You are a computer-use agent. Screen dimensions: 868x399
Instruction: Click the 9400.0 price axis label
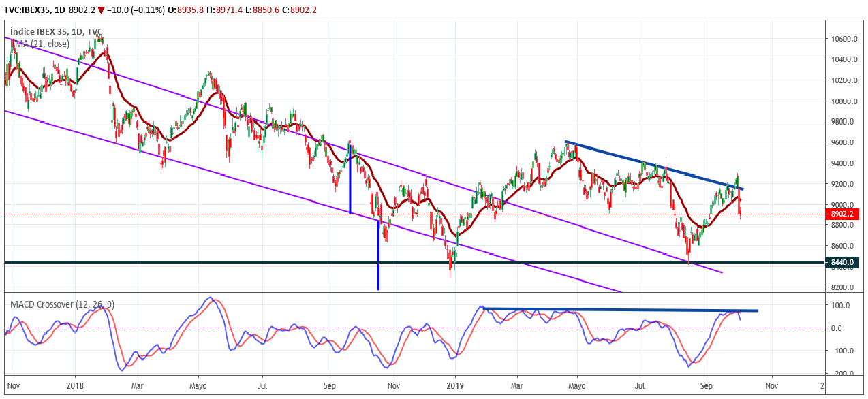pos(843,163)
